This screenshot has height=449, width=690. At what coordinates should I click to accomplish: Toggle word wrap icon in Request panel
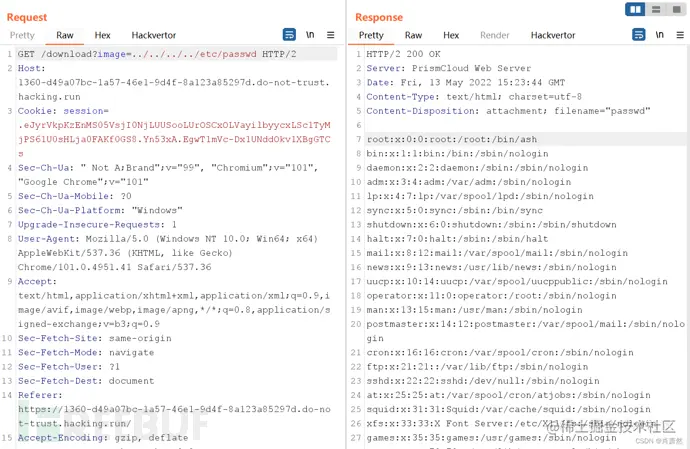pyautogui.click(x=289, y=34)
